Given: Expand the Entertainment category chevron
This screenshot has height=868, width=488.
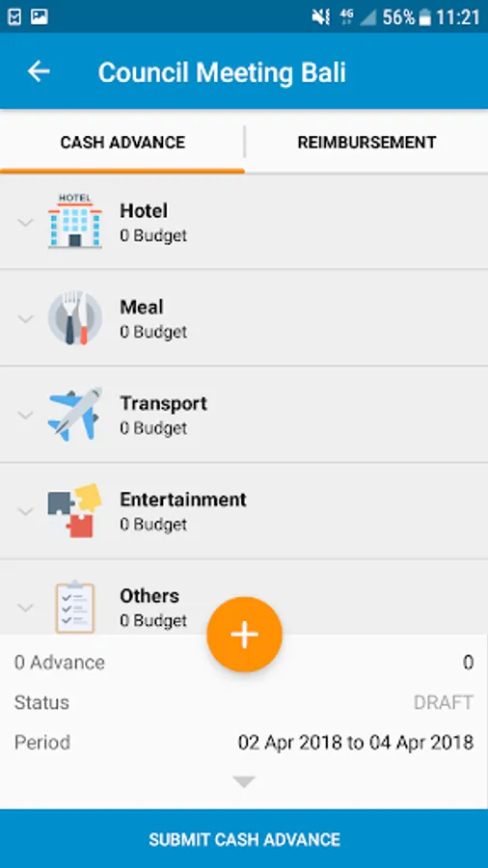Looking at the screenshot, I should (25, 511).
